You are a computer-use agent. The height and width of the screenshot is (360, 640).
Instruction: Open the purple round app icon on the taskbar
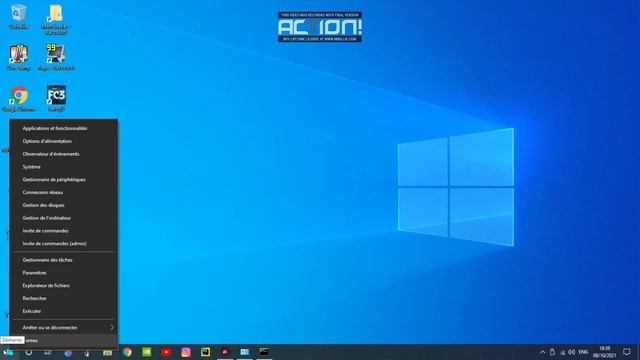[x=68, y=352]
